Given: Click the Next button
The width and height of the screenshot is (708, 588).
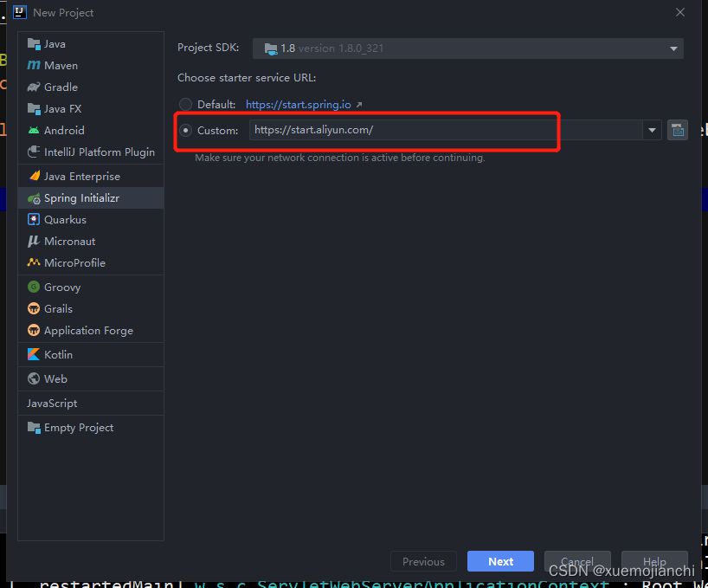Looking at the screenshot, I should click(500, 561).
